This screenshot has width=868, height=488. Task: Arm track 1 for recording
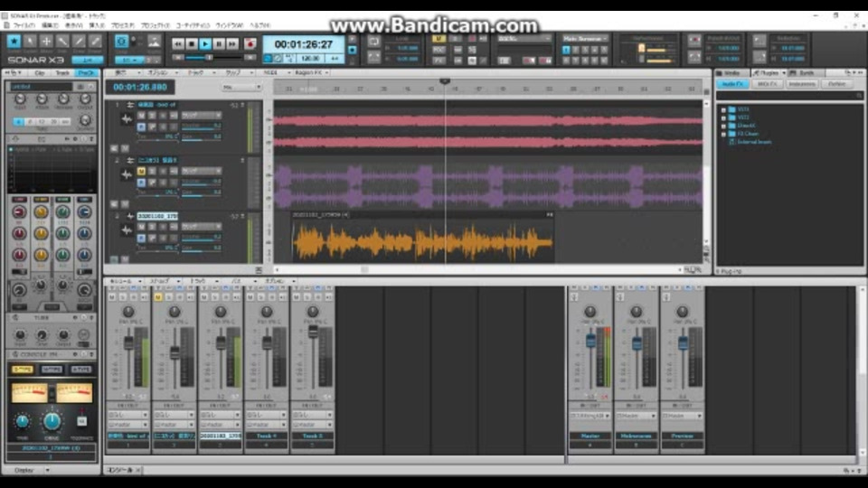[x=163, y=115]
